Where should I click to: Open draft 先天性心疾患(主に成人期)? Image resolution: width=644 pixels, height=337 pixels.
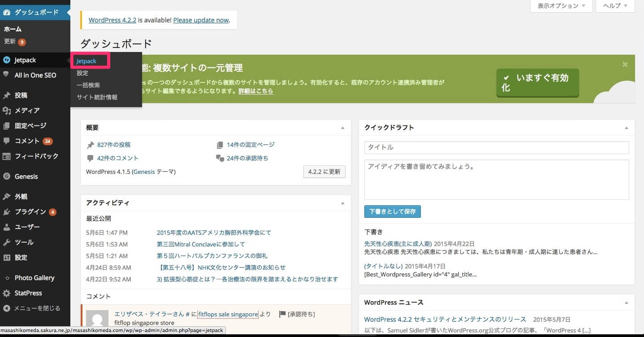pyautogui.click(x=398, y=244)
